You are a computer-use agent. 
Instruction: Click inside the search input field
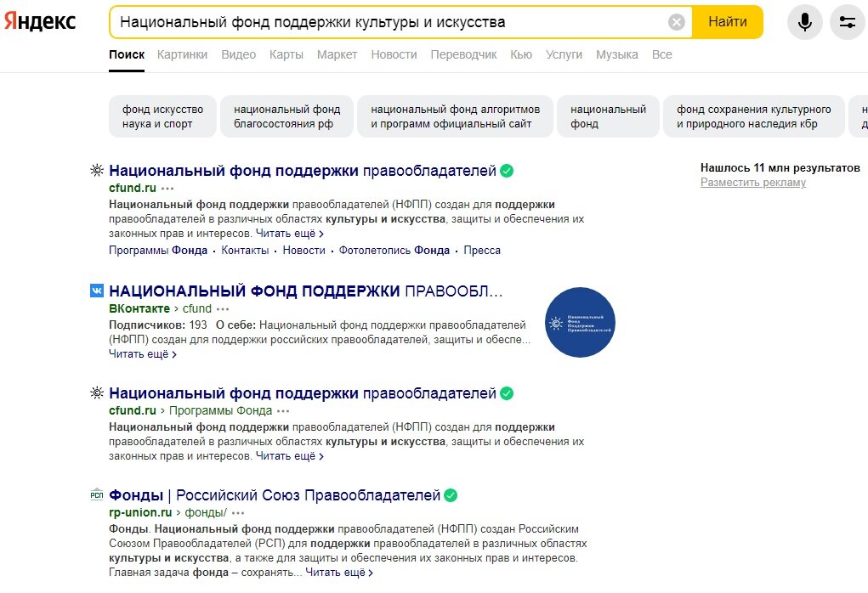pyautogui.click(x=383, y=21)
